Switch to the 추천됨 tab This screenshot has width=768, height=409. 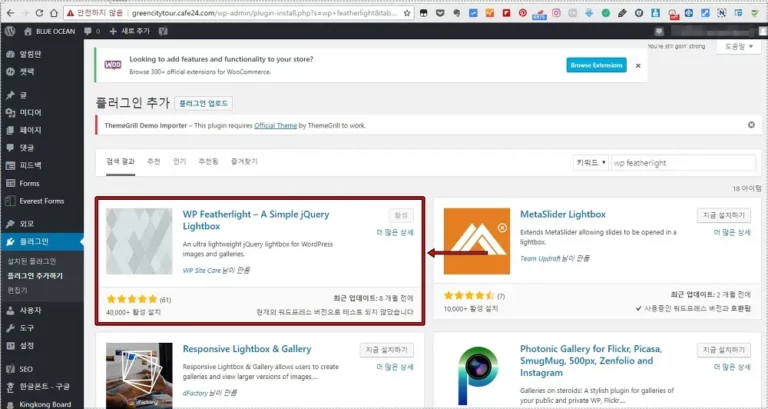(208, 162)
